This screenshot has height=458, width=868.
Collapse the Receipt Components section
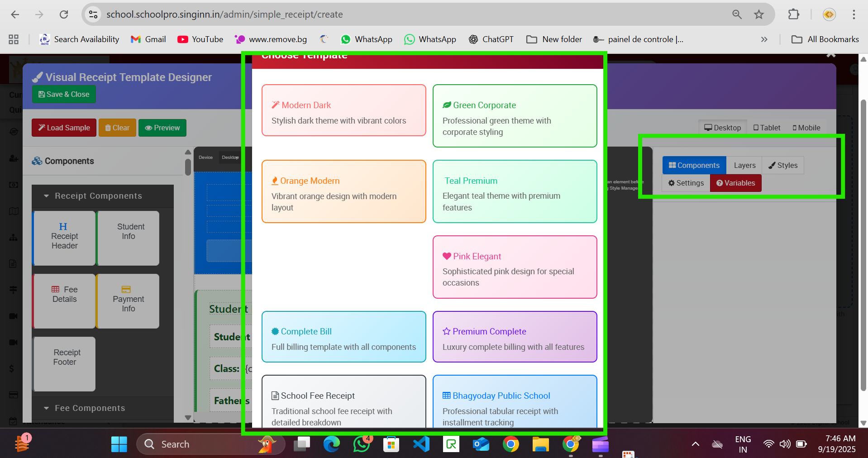98,196
